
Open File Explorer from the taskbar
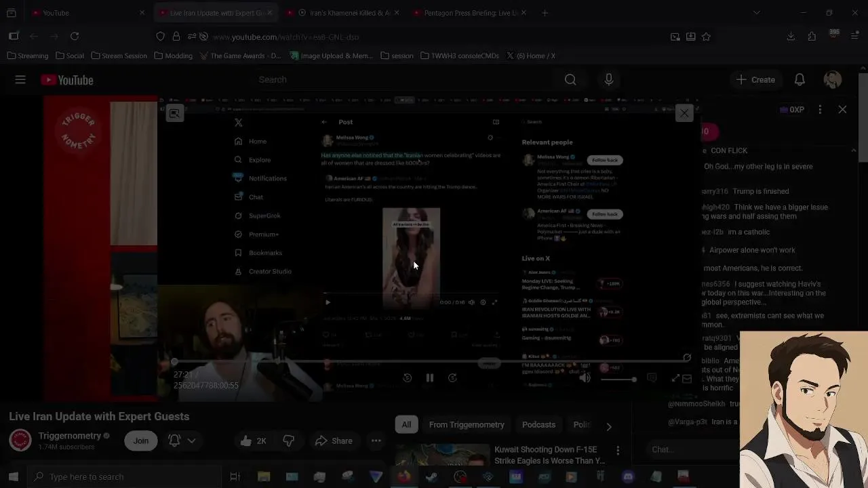[264, 476]
